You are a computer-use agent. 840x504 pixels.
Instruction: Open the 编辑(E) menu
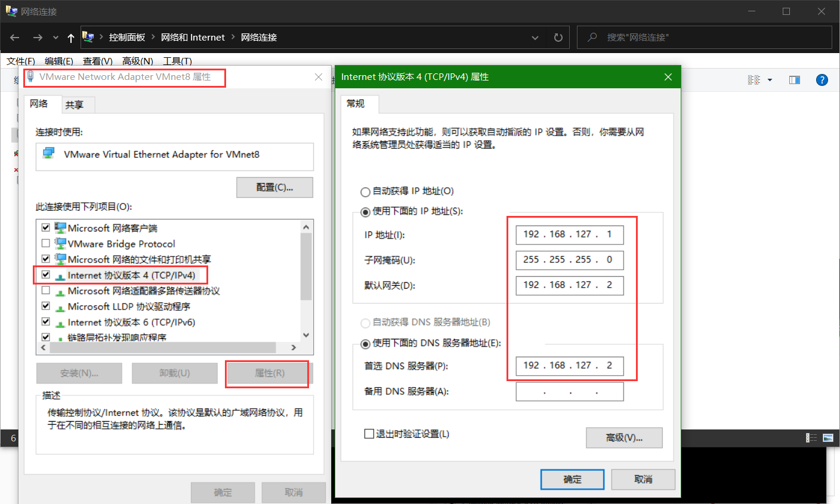[59, 61]
